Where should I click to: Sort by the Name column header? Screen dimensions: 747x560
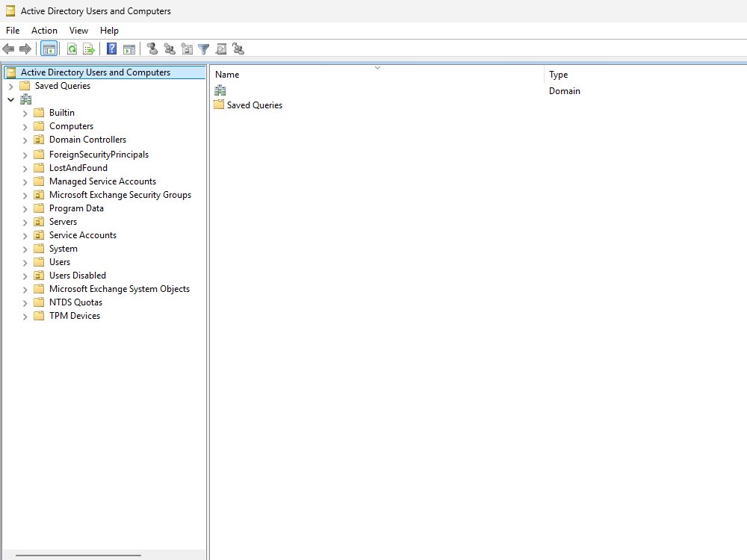pos(377,74)
